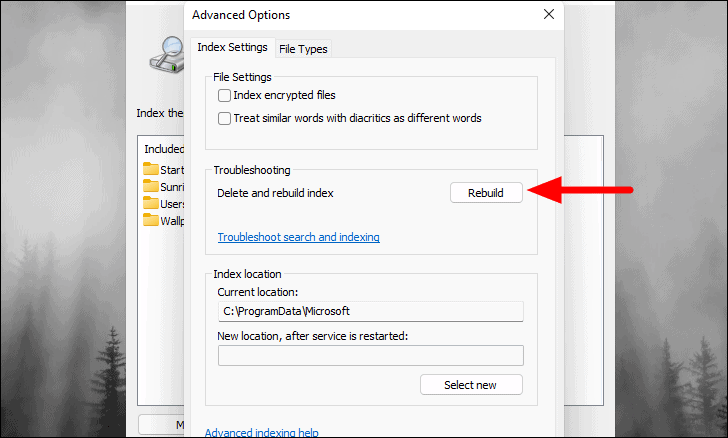The width and height of the screenshot is (728, 438).
Task: Click the Rebuild button
Action: pyautogui.click(x=486, y=193)
